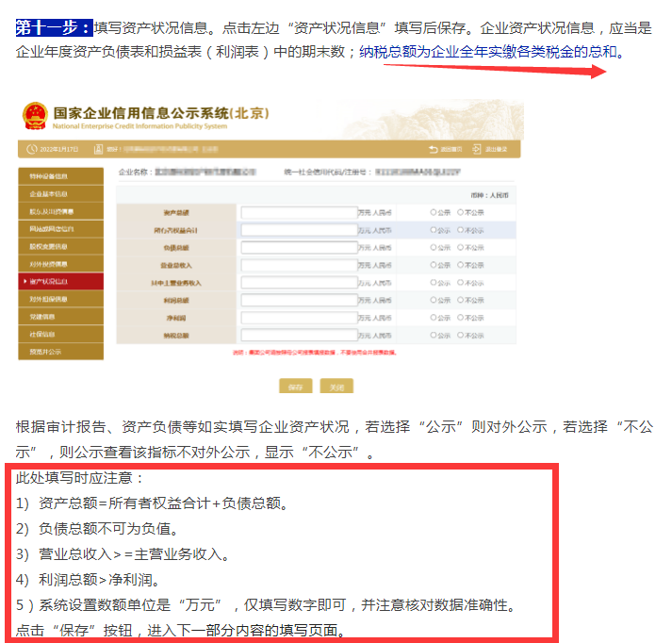Click the 资产总额 input field
Viewport: 672px width, 643px height.
coord(296,213)
